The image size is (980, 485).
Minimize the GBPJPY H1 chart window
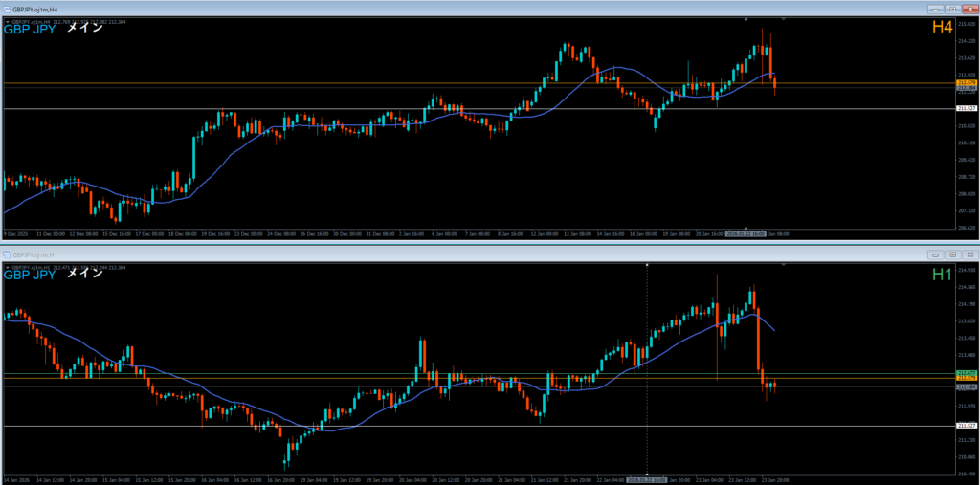coord(934,254)
